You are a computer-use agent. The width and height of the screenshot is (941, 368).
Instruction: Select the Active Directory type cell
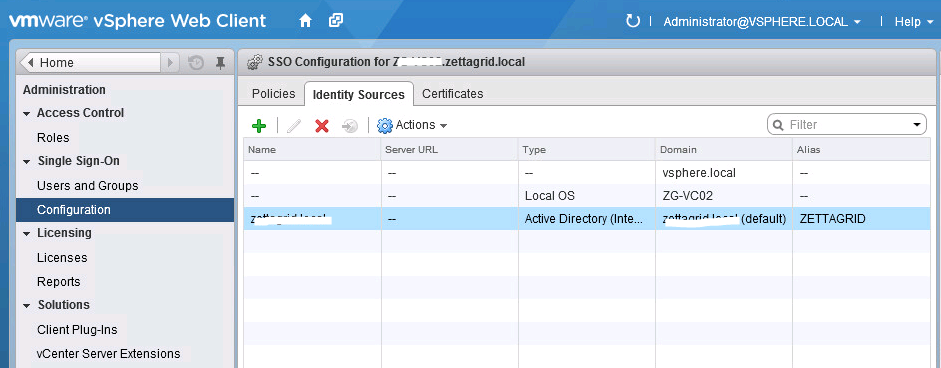pos(586,219)
